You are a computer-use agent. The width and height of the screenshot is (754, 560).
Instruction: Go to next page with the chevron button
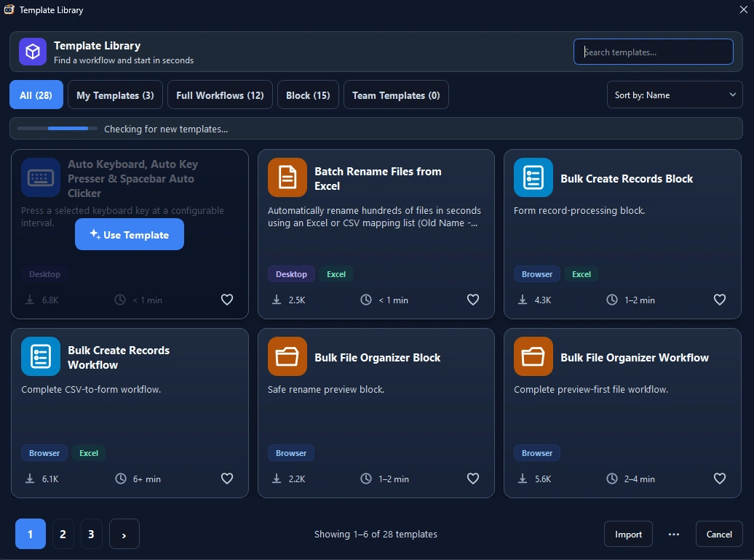tap(124, 534)
